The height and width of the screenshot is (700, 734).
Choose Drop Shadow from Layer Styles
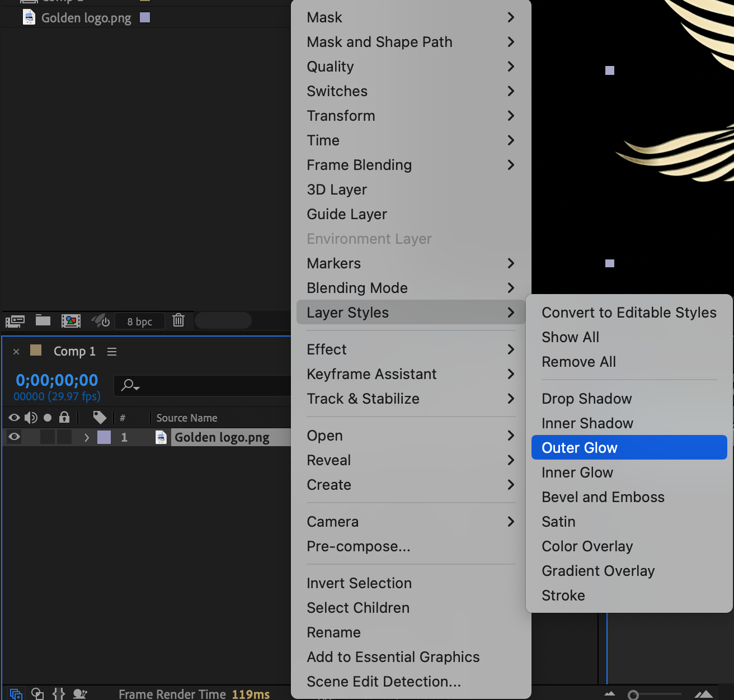[586, 399]
